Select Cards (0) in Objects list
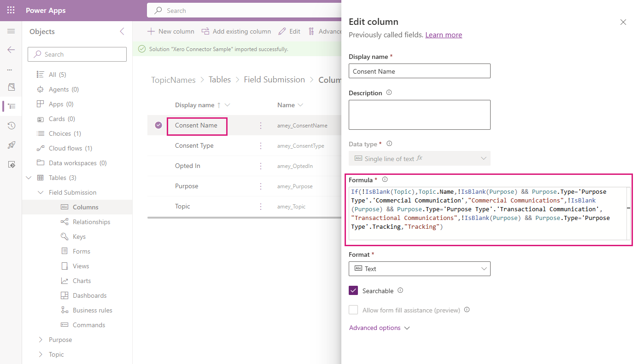This screenshot has height=364, width=638. coord(62,119)
